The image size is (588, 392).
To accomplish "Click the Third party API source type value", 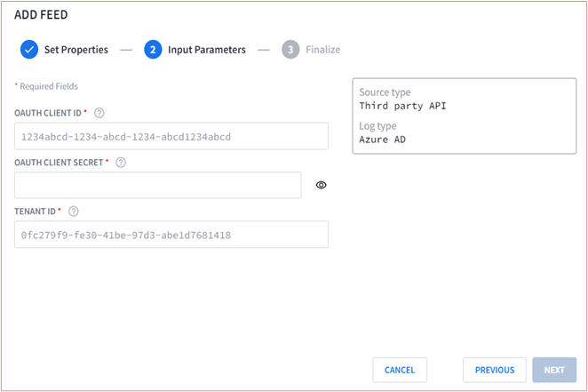I will [x=402, y=106].
